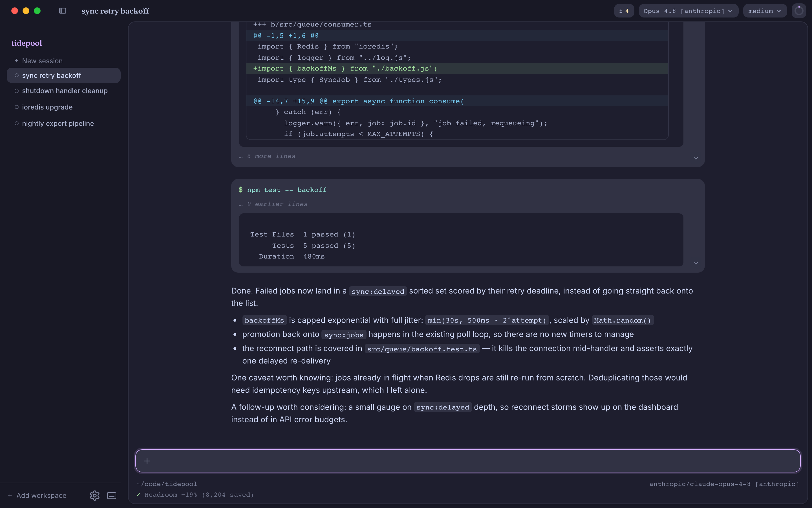This screenshot has height=508, width=812.
Task: Click the anthropic/claude-opus-4-8 status label
Action: pyautogui.click(x=724, y=484)
